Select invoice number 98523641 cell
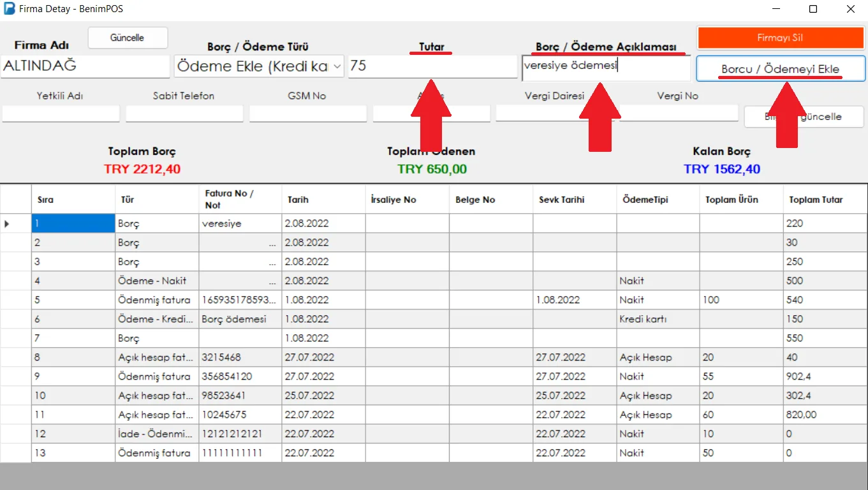The height and width of the screenshot is (490, 868). point(240,396)
